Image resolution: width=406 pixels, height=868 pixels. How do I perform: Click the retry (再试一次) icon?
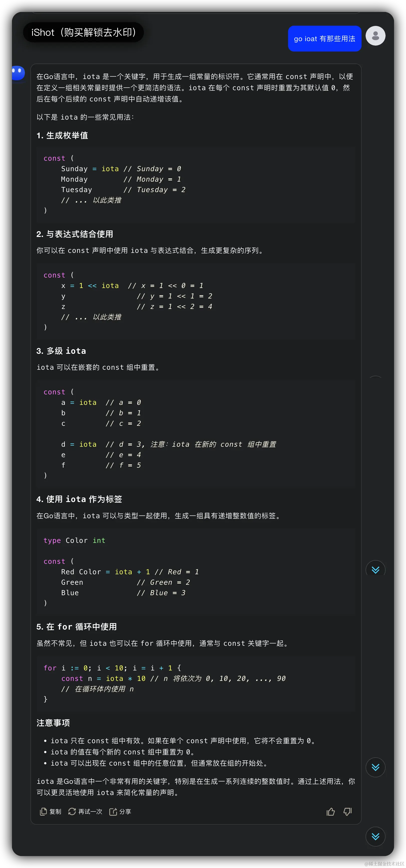pyautogui.click(x=72, y=812)
